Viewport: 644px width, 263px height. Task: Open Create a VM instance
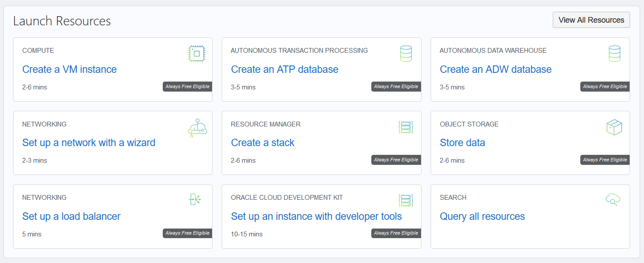(69, 69)
